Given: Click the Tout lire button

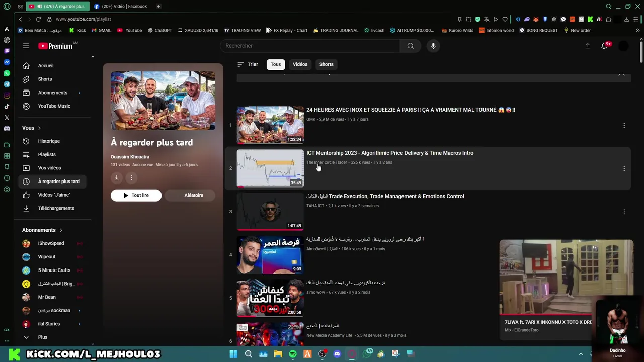Looking at the screenshot, I should (136, 195).
